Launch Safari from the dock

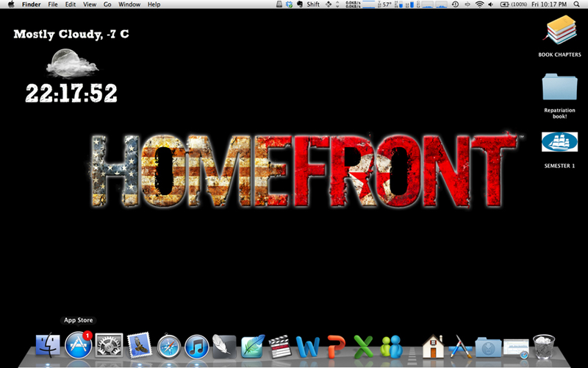169,347
